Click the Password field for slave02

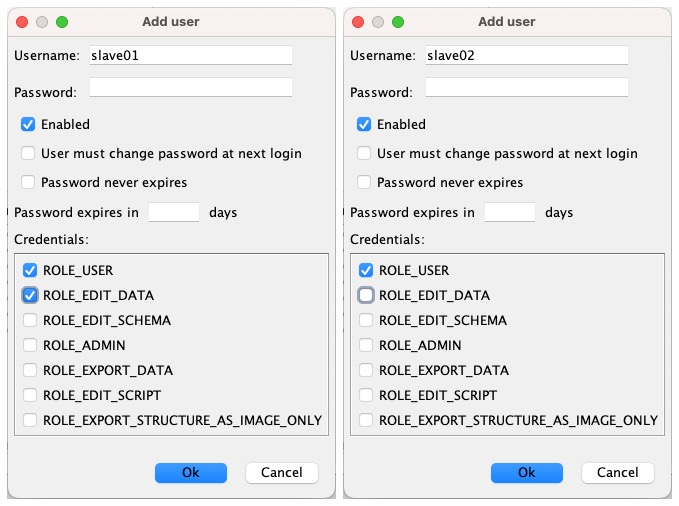click(526, 88)
